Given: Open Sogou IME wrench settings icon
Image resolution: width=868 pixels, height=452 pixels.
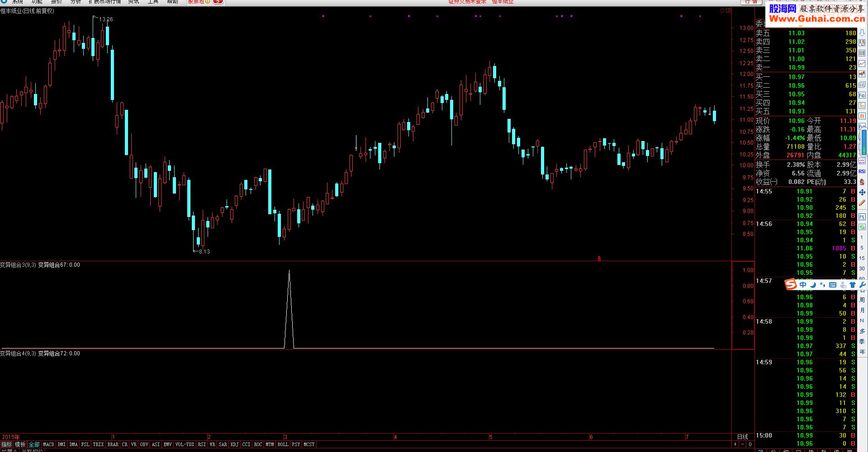Looking at the screenshot, I should (x=863, y=285).
